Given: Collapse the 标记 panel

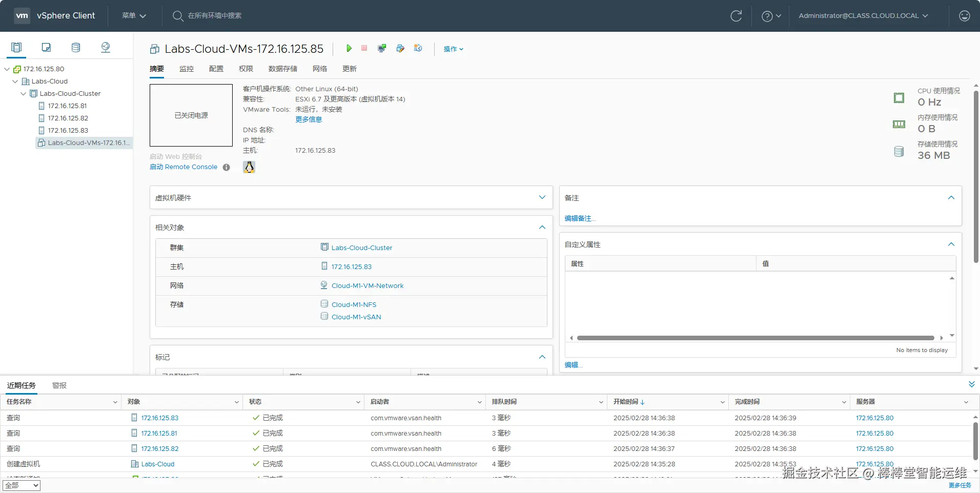Looking at the screenshot, I should pyautogui.click(x=542, y=357).
